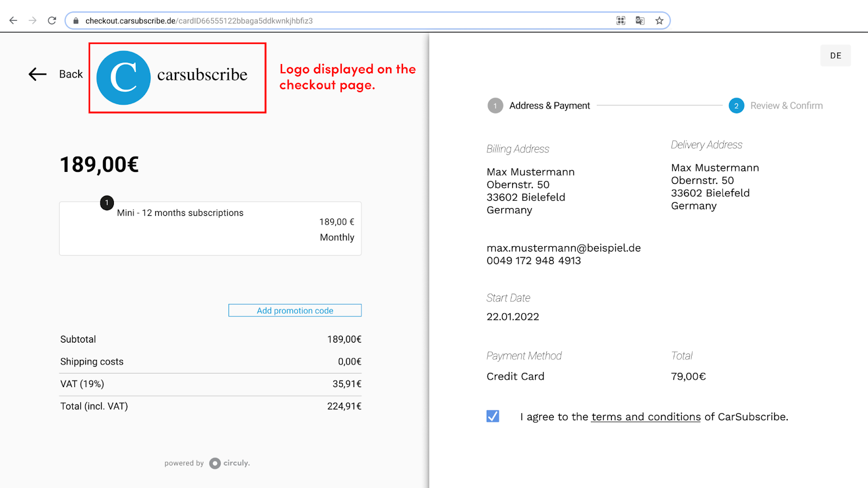Click the translate page icon
The image size is (868, 488).
tap(640, 21)
